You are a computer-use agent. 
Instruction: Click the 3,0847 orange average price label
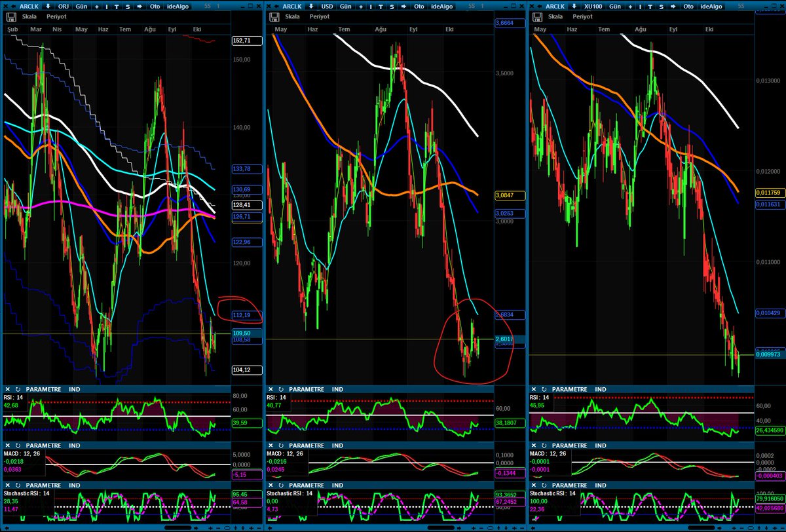pos(510,195)
